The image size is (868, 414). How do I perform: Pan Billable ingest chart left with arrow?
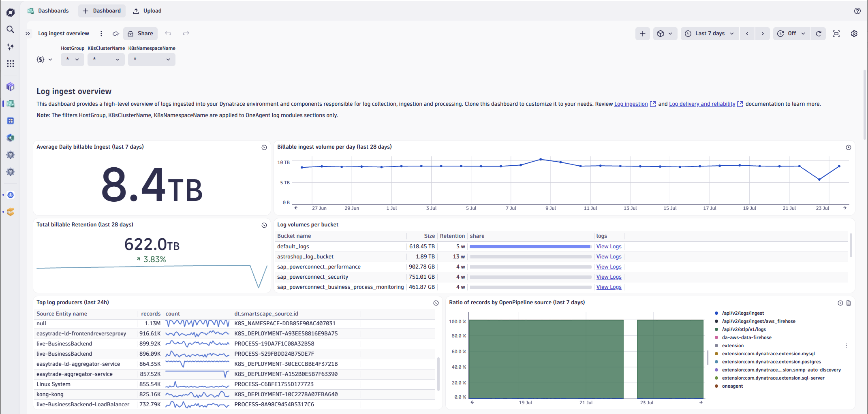tap(296, 208)
